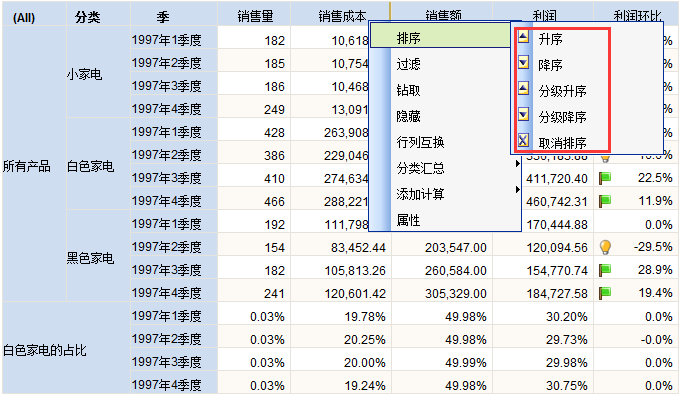Viewport: 681px width, 395px height.
Task: Click the descending sort icon beside 降序
Action: [523, 63]
